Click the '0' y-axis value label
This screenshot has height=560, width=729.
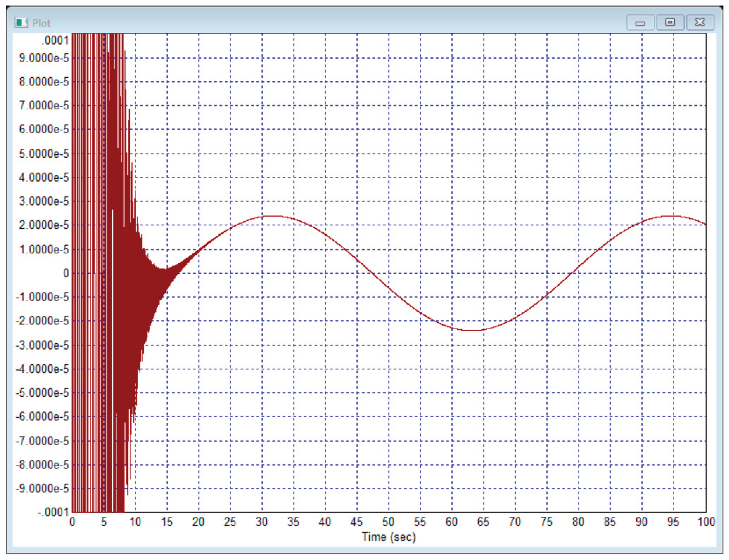coord(66,273)
